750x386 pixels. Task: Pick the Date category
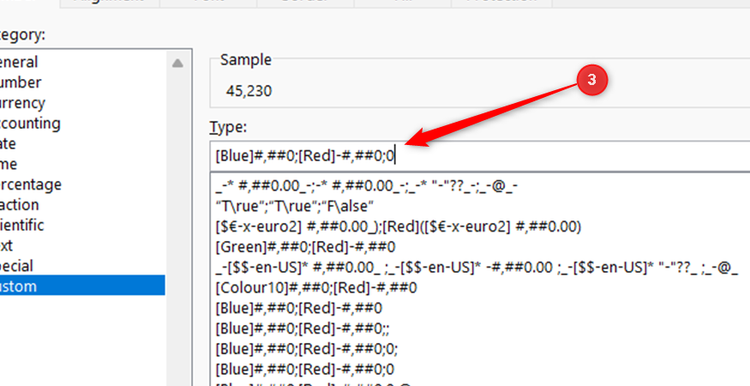[82, 143]
